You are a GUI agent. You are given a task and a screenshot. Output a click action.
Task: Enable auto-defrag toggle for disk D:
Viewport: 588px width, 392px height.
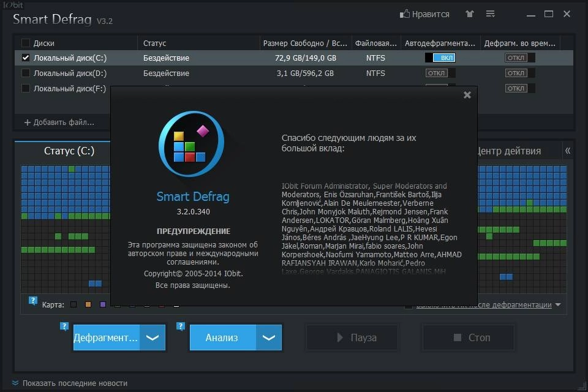pos(440,73)
